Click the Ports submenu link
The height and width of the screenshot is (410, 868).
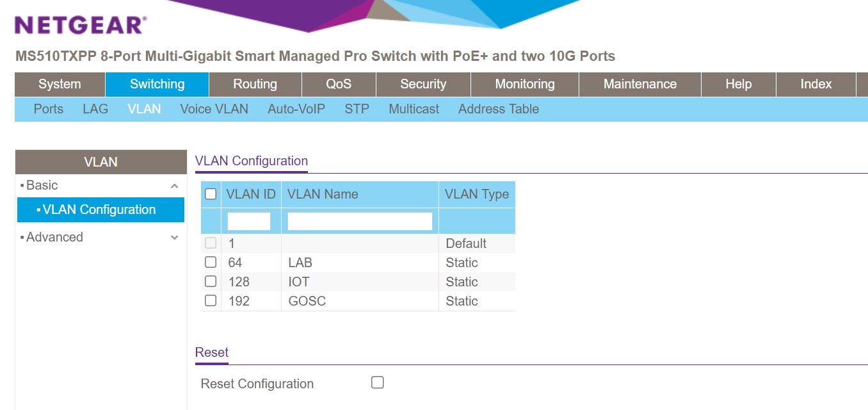[x=49, y=109]
